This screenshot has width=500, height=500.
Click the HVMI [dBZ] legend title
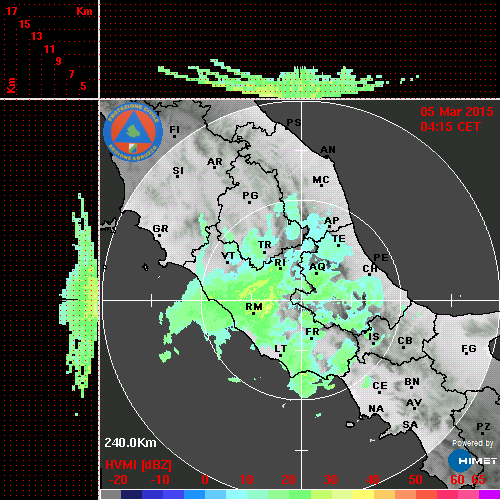pos(138,465)
